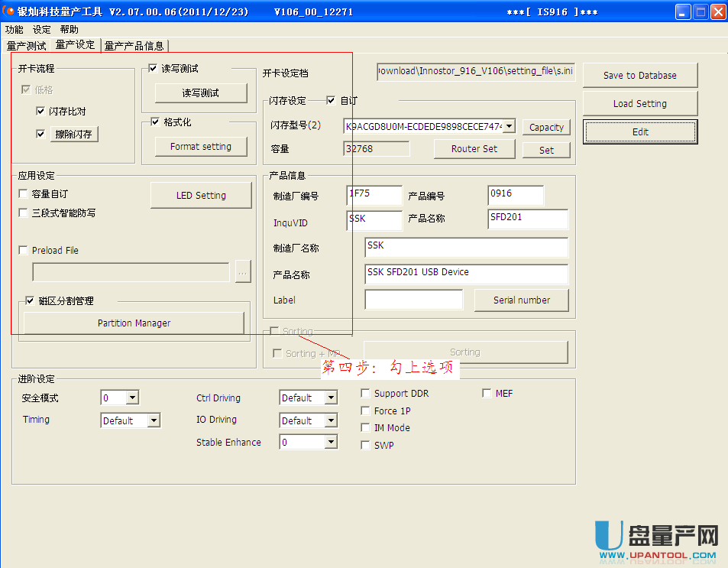Check the Support DDR option
This screenshot has width=728, height=568.
[x=366, y=394]
